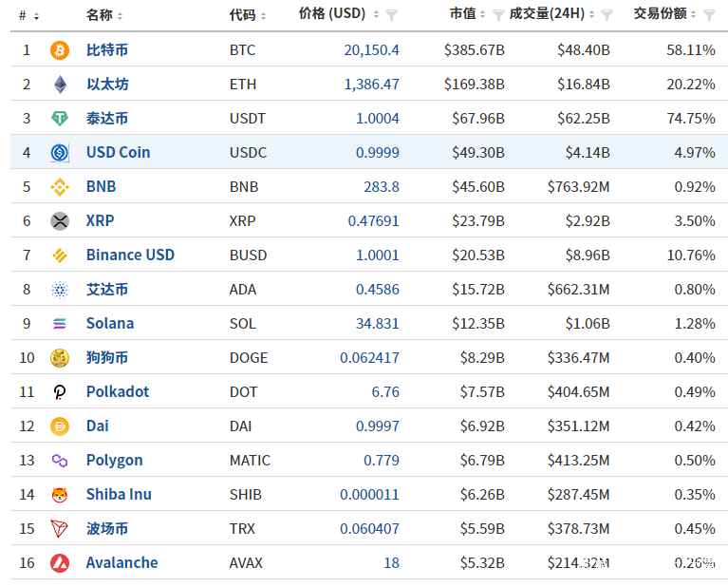728x587 pixels.
Task: Click the green Tether logo icon
Action: [x=60, y=119]
